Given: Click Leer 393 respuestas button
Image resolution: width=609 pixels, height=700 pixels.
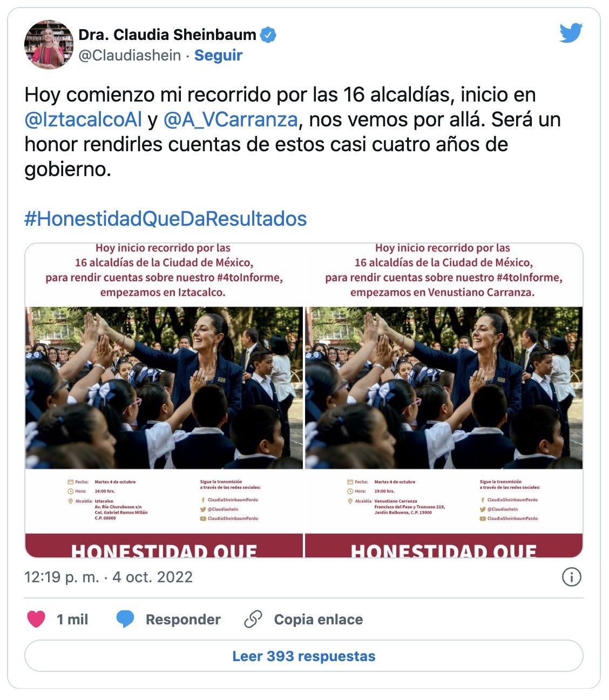Looking at the screenshot, I should pos(304,656).
